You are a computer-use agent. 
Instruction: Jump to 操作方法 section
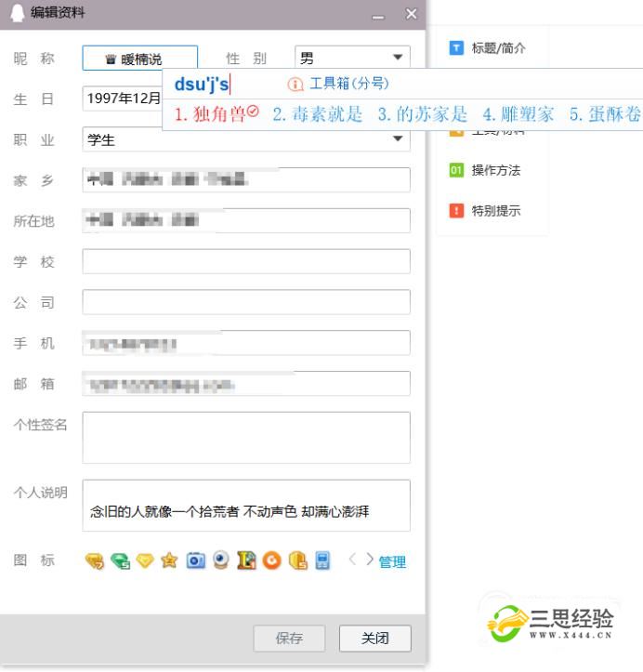click(496, 170)
